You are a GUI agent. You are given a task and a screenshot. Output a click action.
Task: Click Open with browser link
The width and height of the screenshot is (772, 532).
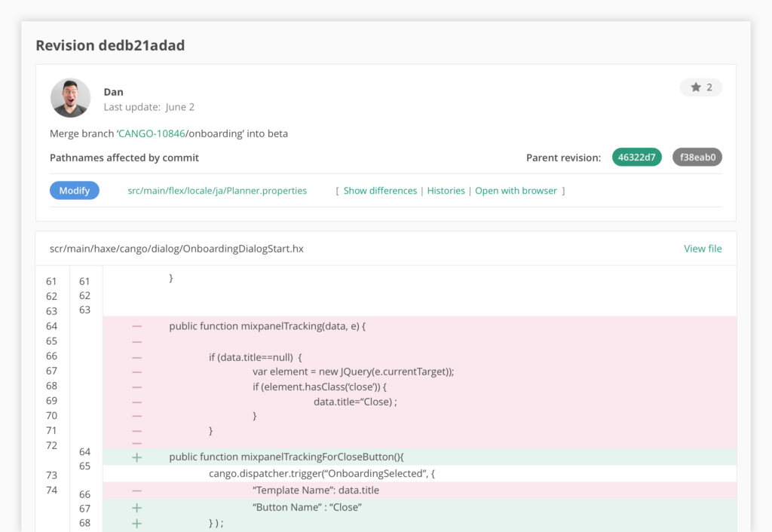[516, 191]
